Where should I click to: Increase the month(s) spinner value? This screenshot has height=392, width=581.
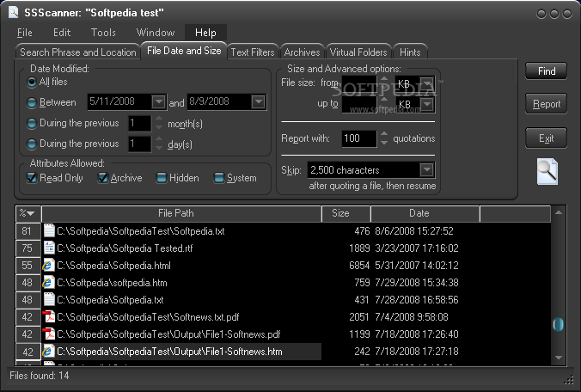coord(159,119)
